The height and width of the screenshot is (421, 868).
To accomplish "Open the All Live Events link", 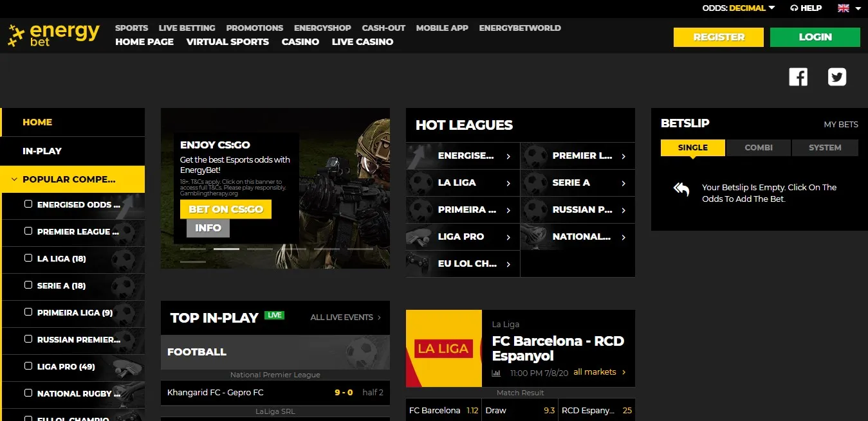I will (x=346, y=318).
